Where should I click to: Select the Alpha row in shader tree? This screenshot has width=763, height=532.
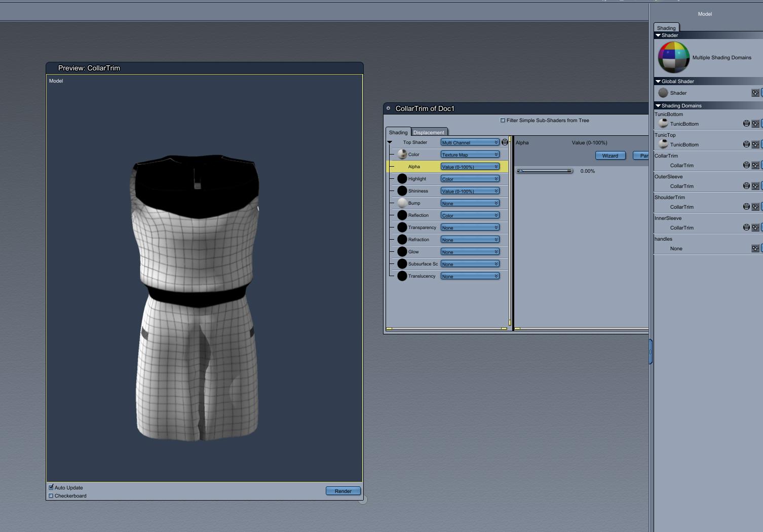(447, 167)
